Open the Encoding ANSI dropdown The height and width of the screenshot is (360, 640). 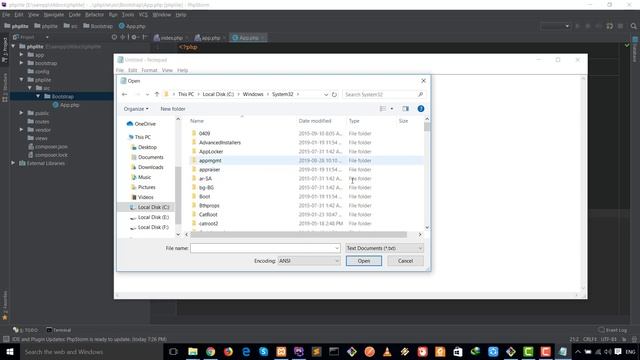[309, 261]
